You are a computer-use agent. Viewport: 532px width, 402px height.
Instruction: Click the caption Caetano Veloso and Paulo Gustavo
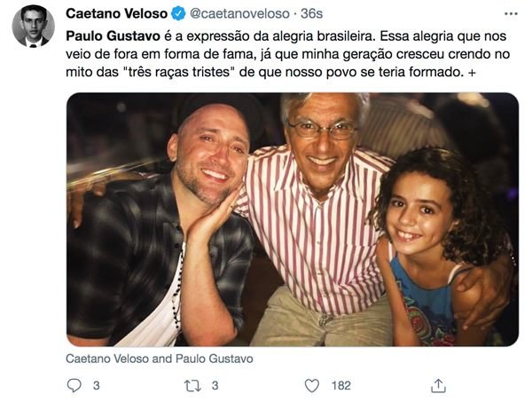point(160,359)
